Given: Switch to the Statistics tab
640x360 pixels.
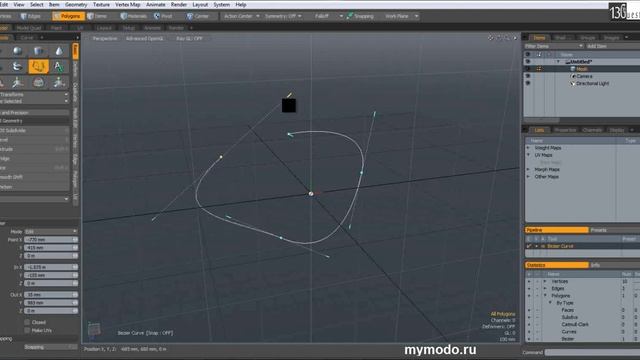Looking at the screenshot, I should pos(557,265).
